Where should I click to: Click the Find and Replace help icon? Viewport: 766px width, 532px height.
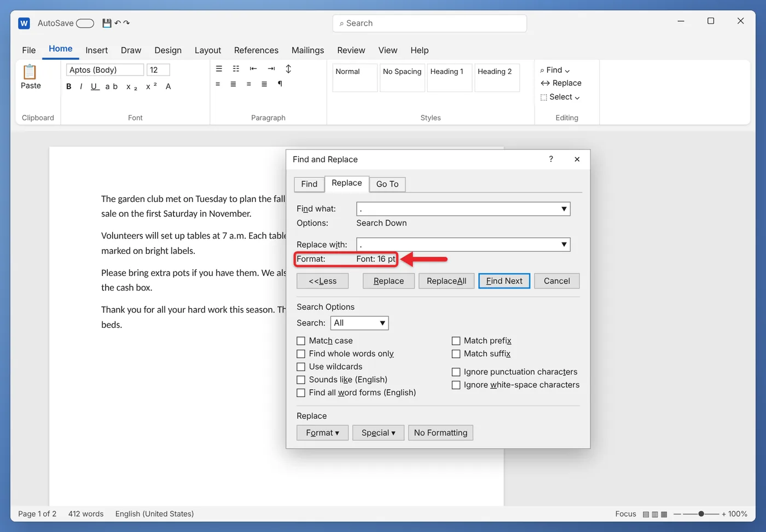(551, 159)
